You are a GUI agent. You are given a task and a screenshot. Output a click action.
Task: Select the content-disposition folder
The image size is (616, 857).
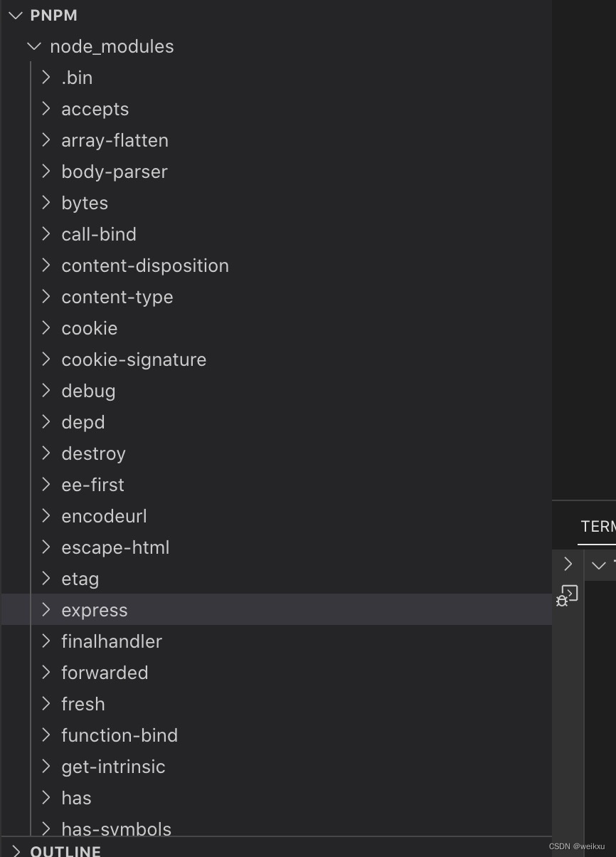[145, 265]
